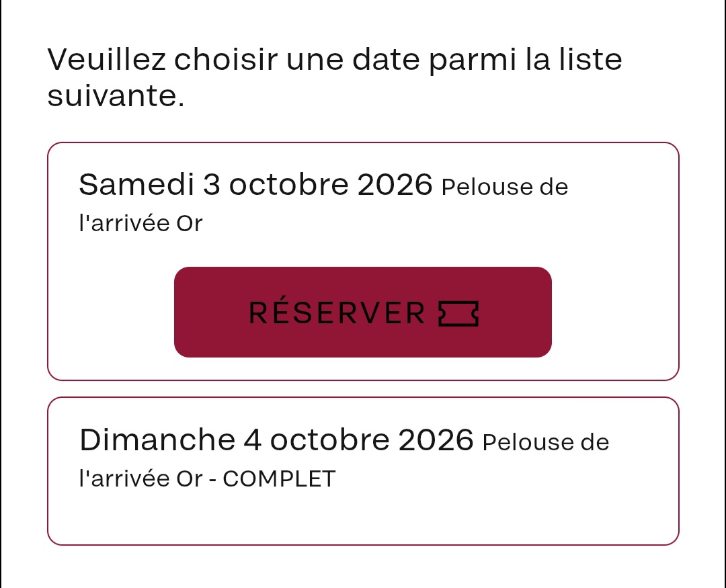Click '4 octobre' in the second card
The width and height of the screenshot is (726, 588).
click(x=316, y=439)
